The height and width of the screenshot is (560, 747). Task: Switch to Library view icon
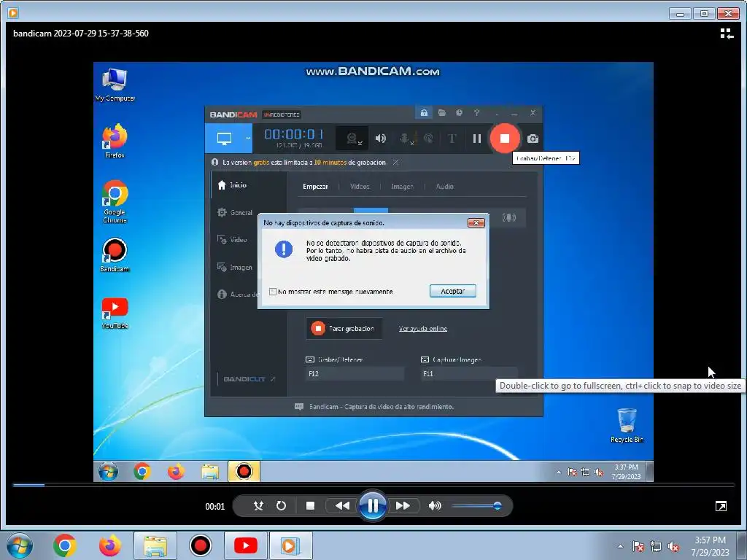click(x=727, y=34)
